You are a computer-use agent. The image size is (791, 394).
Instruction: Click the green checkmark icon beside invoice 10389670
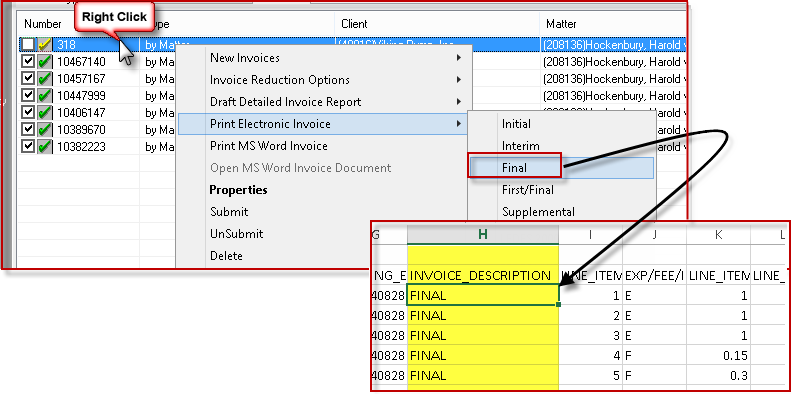(45, 130)
